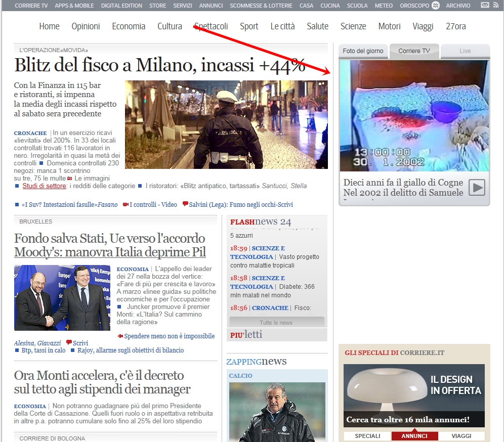This screenshot has height=442, width=504.
Task: Play the Cogne video with play button
Action: pos(477,188)
